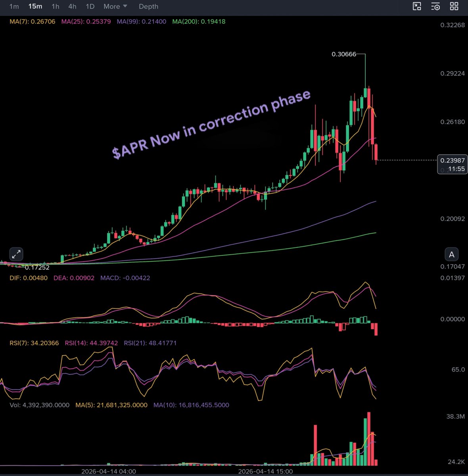
Task: Open the grid layout icon
Action: [454, 6]
